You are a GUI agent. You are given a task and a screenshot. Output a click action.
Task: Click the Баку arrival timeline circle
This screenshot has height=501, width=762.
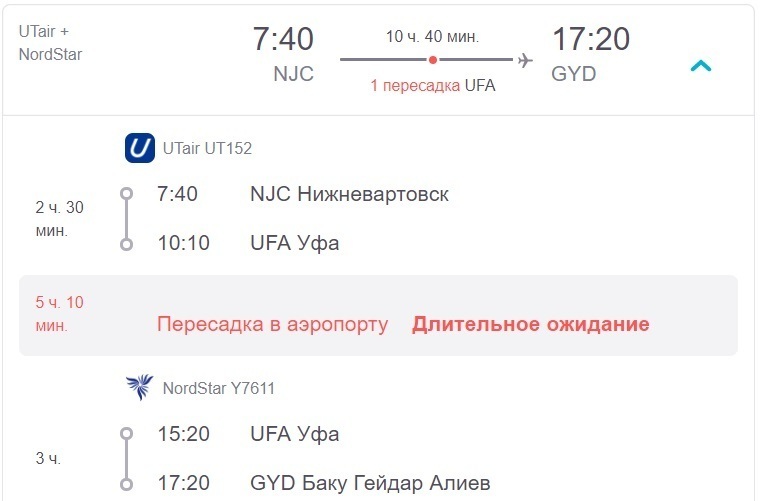pyautogui.click(x=126, y=484)
